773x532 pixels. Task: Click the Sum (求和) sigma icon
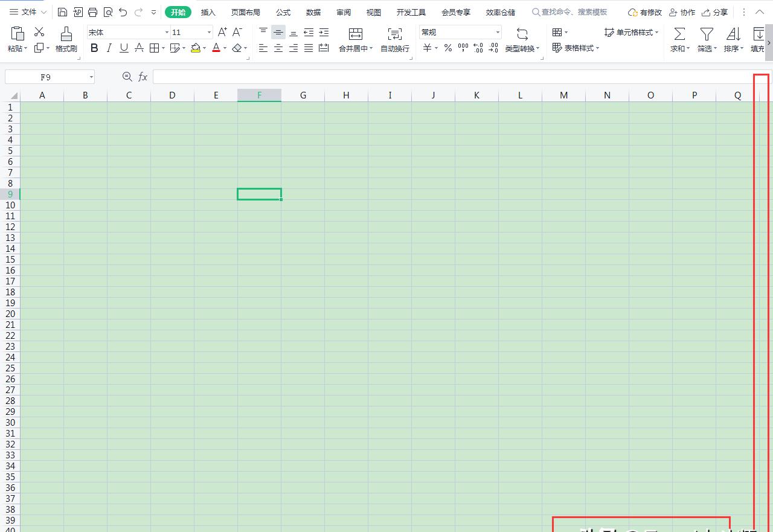(x=679, y=34)
